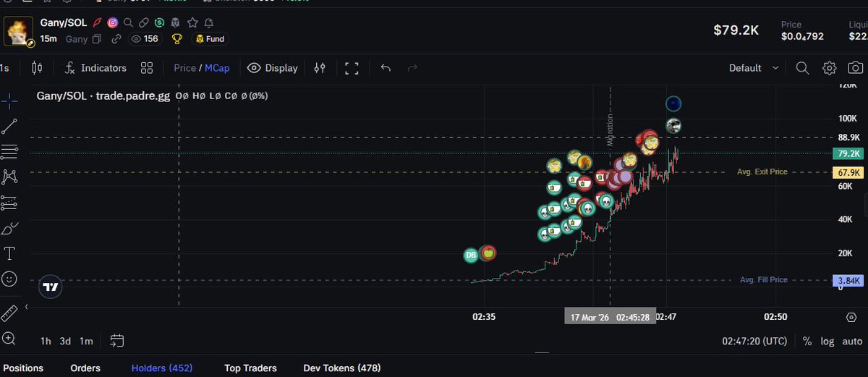Select the trend line drawing tool
The height and width of the screenshot is (377, 868).
click(9, 126)
